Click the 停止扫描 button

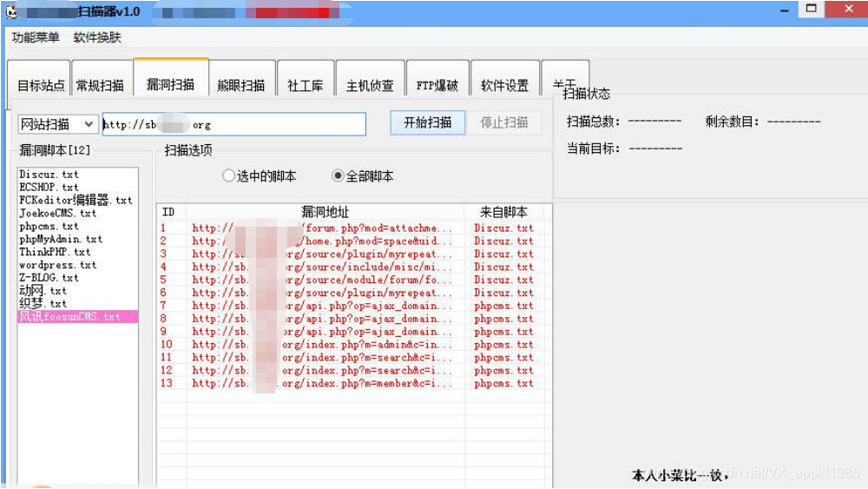pos(503,122)
